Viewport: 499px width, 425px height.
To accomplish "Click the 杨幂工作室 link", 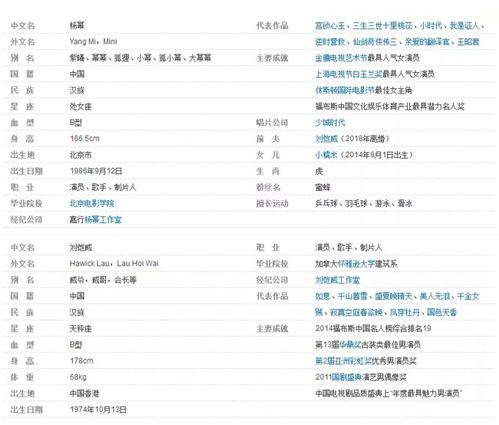I will click(x=103, y=220).
